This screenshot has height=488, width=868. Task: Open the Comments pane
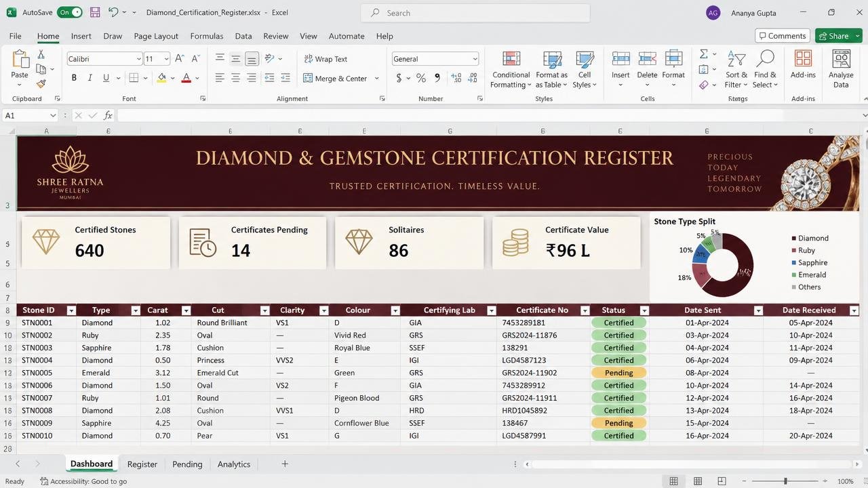pos(783,36)
